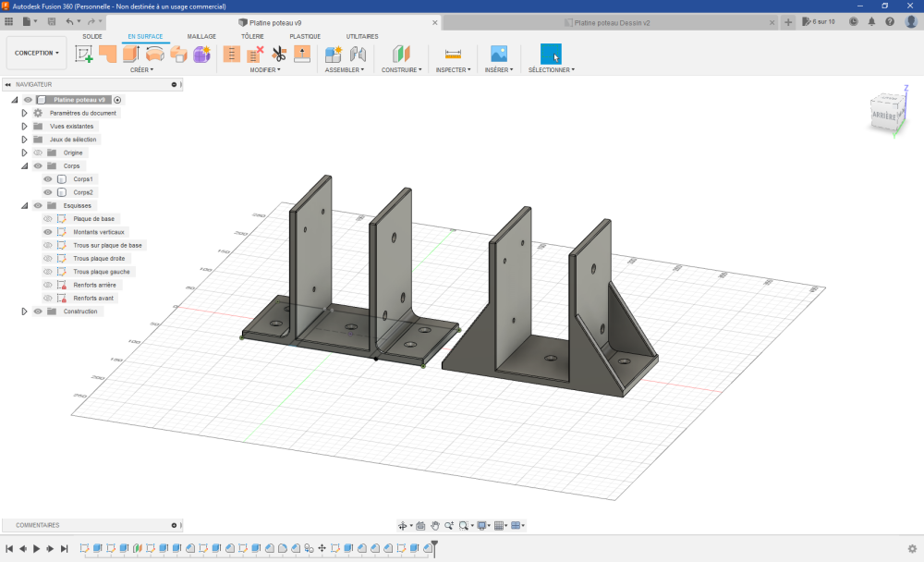The height and width of the screenshot is (562, 924).
Task: Click the ViewCube in the viewport corner
Action: point(884,116)
